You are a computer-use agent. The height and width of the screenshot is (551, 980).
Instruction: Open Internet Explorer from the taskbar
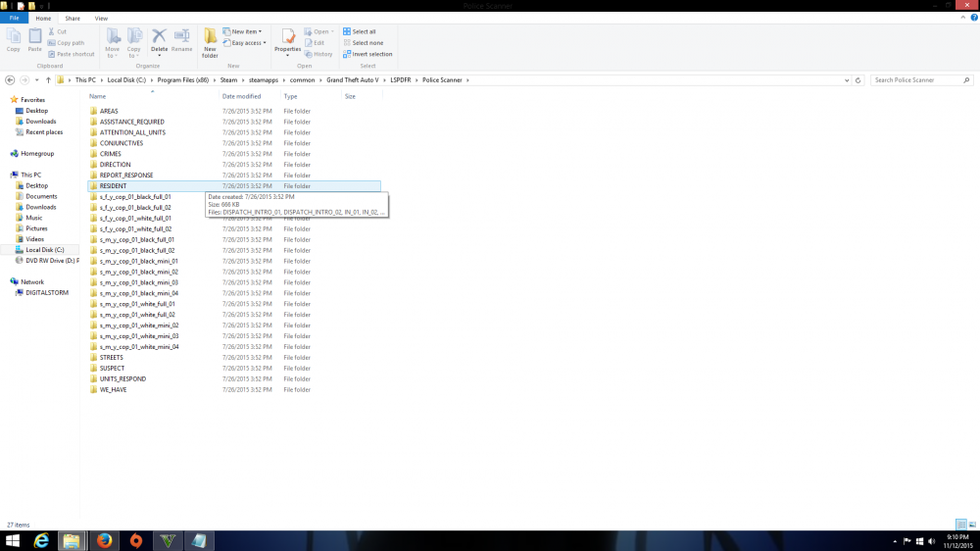41,540
